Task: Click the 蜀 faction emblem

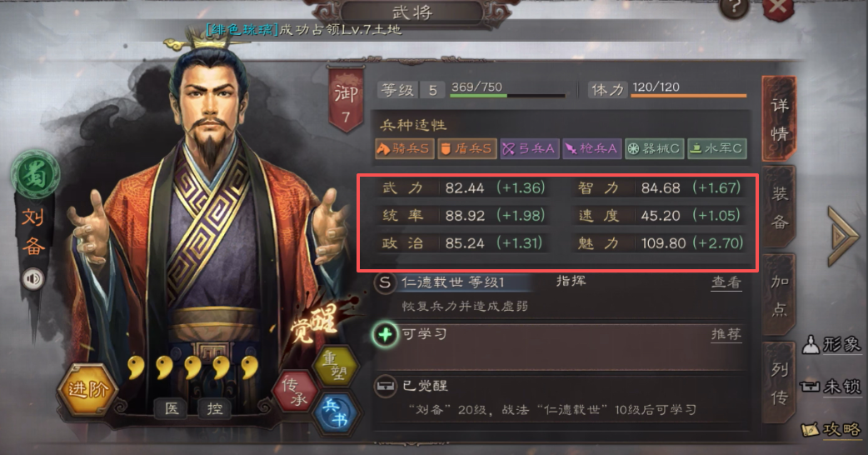Action: pos(34,175)
